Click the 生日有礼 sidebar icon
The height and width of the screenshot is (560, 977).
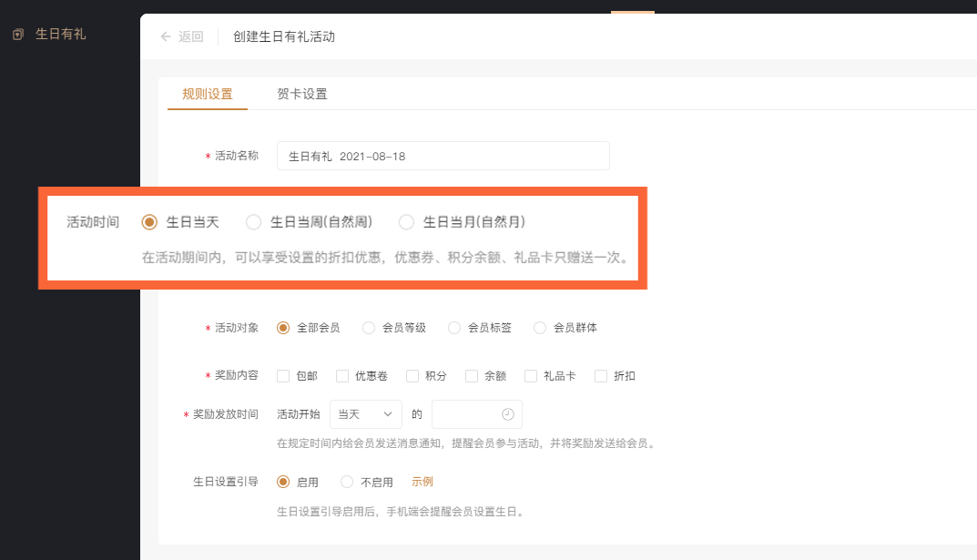[x=18, y=35]
